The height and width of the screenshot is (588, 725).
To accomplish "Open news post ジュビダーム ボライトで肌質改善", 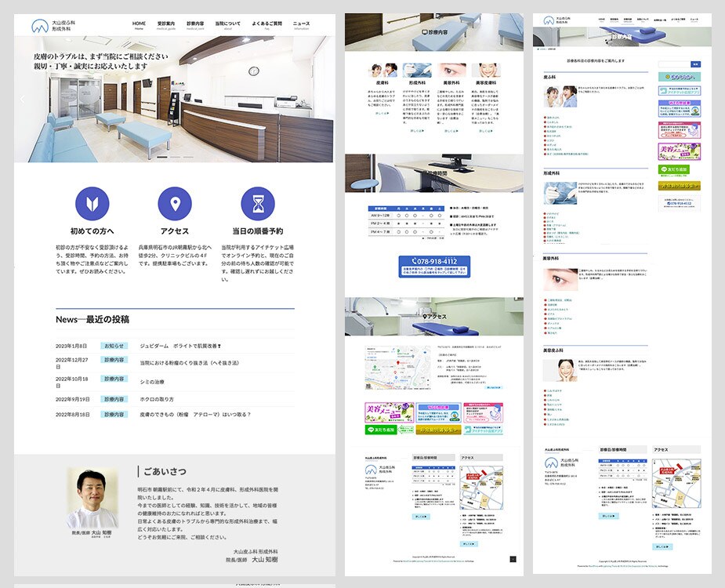I will click(180, 346).
